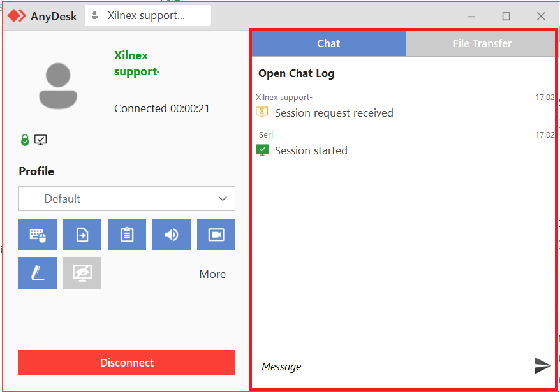The image size is (560, 392).
Task: Select the Chat tab
Action: (x=328, y=43)
